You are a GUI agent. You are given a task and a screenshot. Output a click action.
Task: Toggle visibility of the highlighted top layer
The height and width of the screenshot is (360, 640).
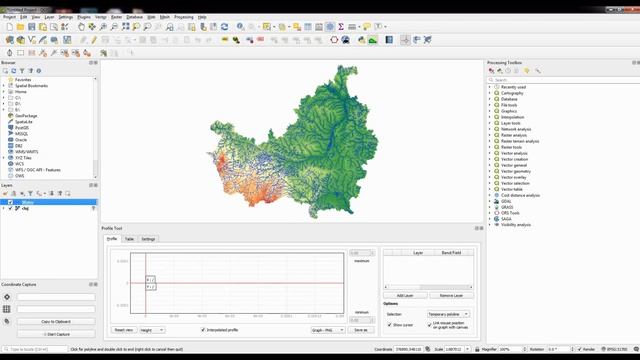[x=11, y=202]
